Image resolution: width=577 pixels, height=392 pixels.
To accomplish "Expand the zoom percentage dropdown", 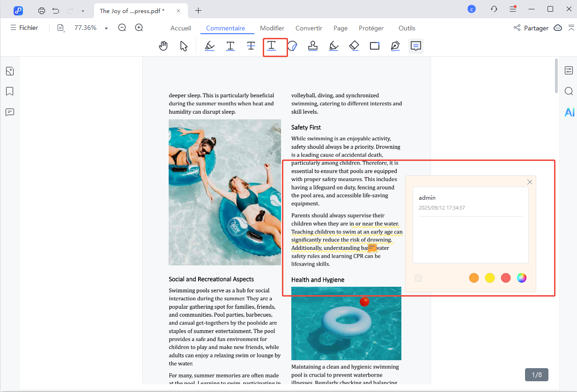I will coord(106,29).
